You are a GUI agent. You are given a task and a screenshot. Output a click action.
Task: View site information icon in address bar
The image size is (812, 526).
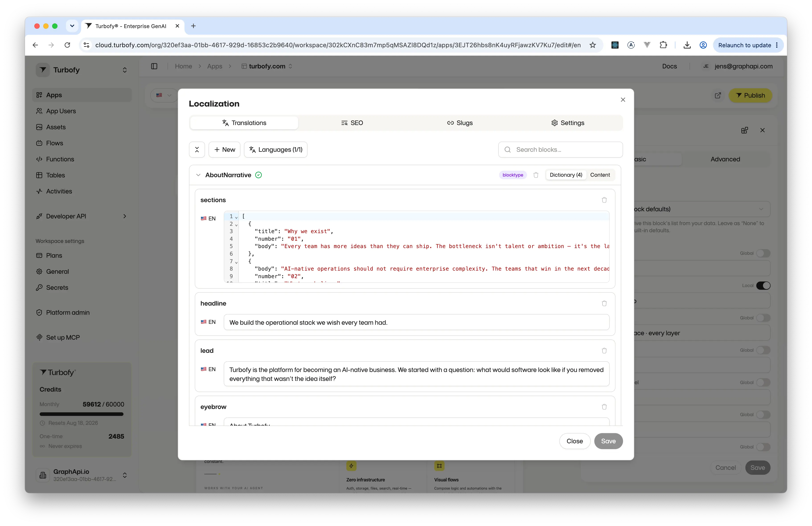click(x=87, y=45)
